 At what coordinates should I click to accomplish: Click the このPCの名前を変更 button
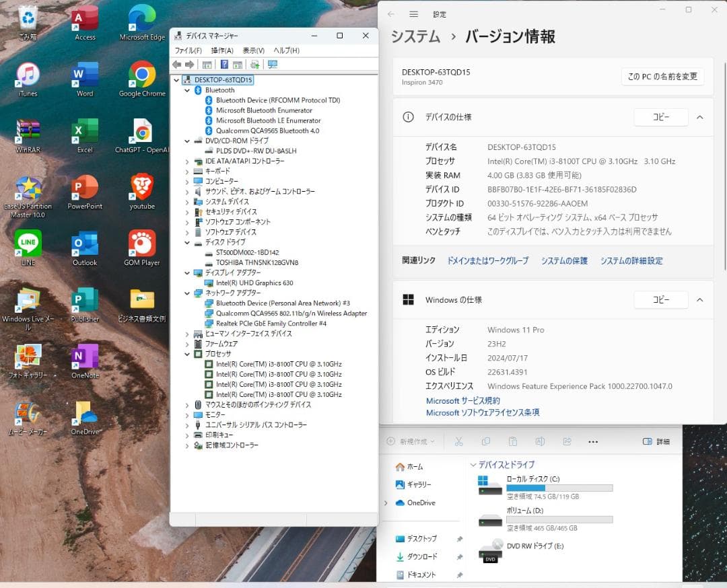(x=662, y=77)
